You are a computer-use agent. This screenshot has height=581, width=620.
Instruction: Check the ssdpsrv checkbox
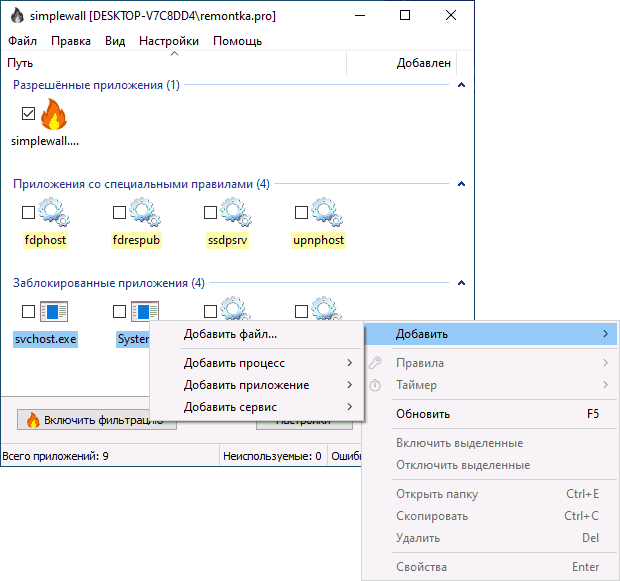[210, 212]
